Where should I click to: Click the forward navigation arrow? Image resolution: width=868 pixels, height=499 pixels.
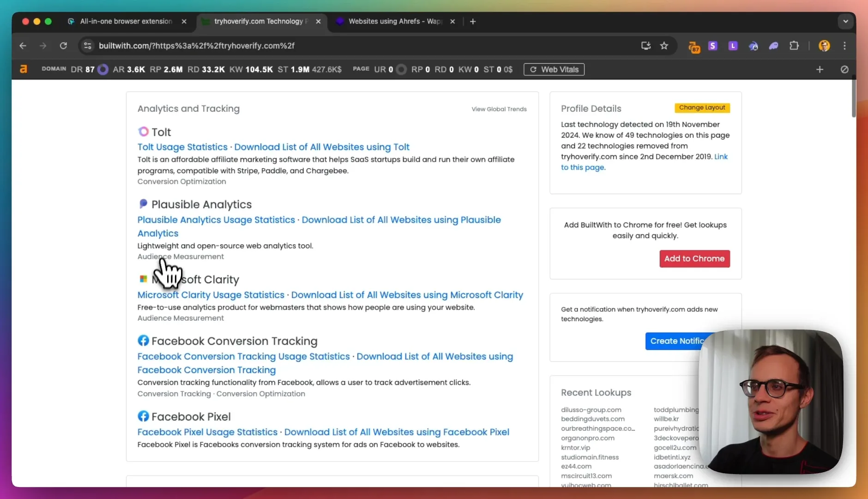point(43,46)
